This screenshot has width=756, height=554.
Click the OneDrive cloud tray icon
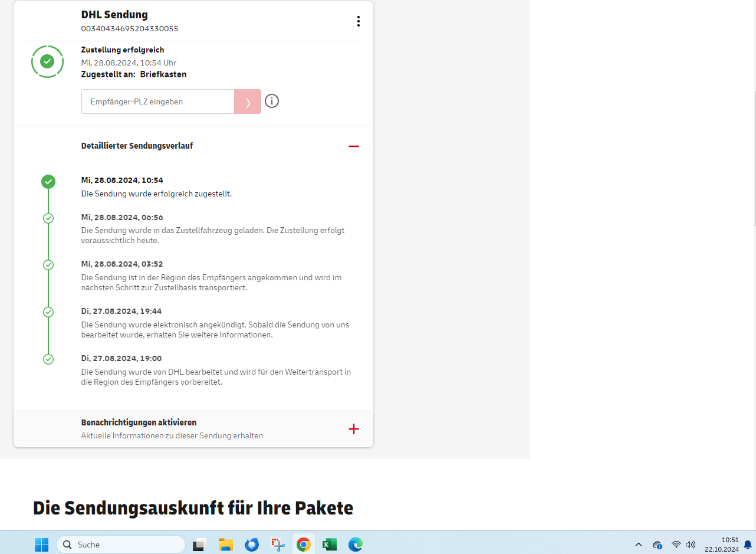pyautogui.click(x=657, y=545)
